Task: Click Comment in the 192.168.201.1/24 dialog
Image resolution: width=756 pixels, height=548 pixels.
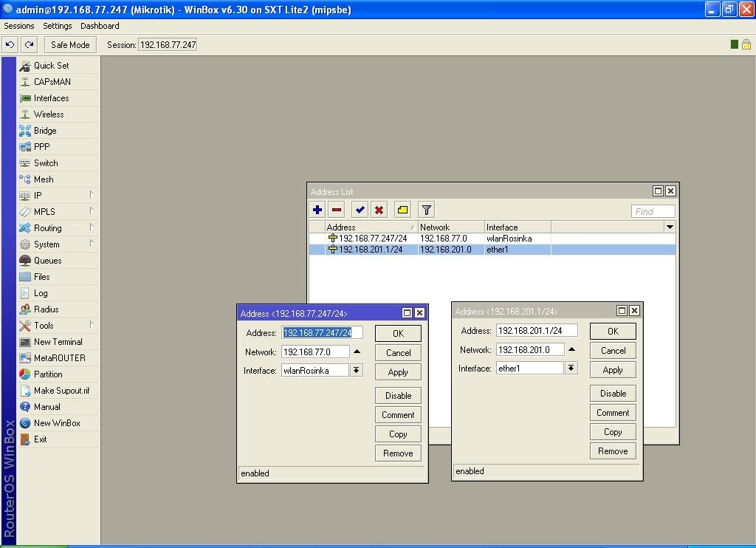Action: (613, 412)
